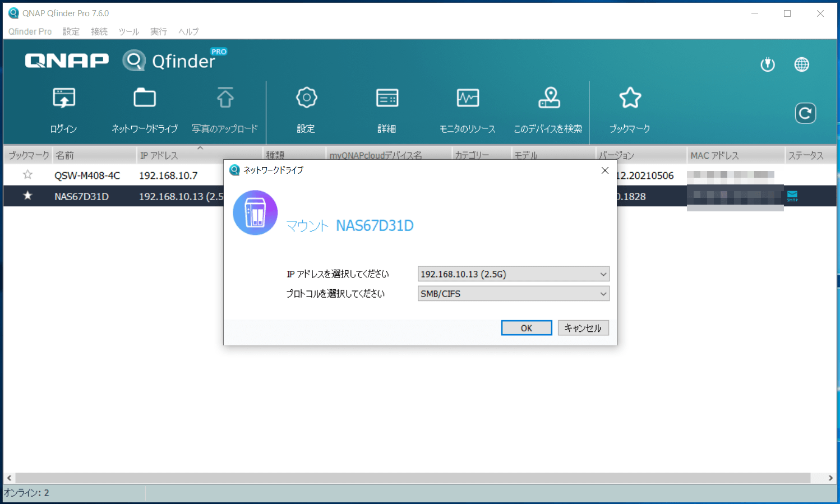This screenshot has width=840, height=504.
Task: Click the power plug icon in header
Action: click(x=768, y=64)
